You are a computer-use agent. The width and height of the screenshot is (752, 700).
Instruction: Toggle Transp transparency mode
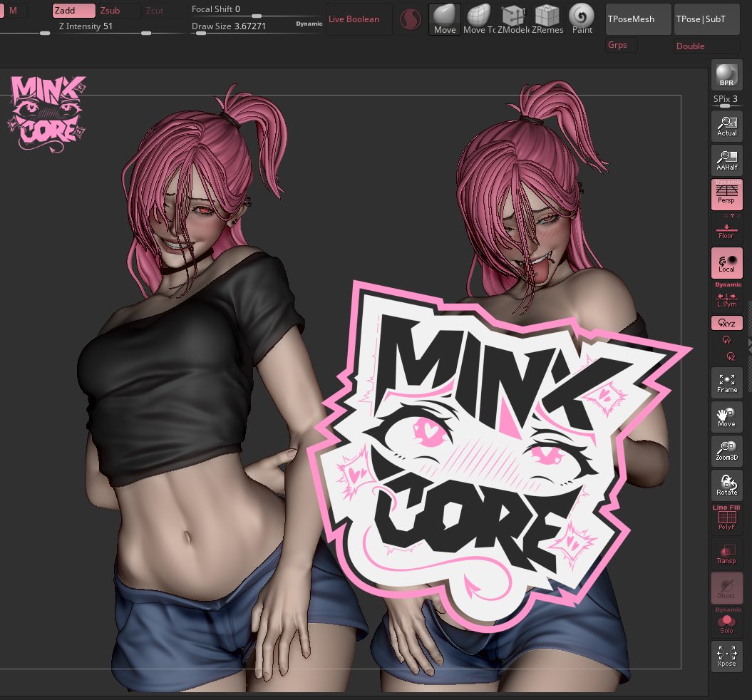coord(726,554)
